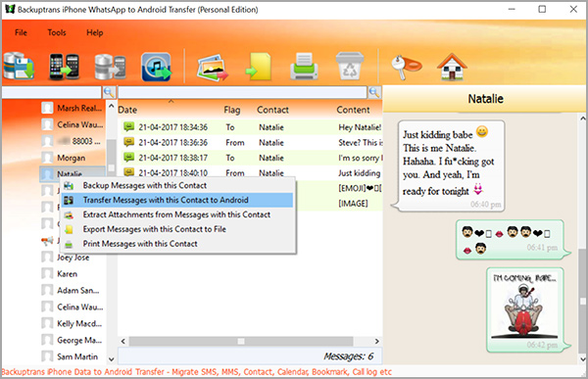Select the Marsh Real... contact

(73, 108)
